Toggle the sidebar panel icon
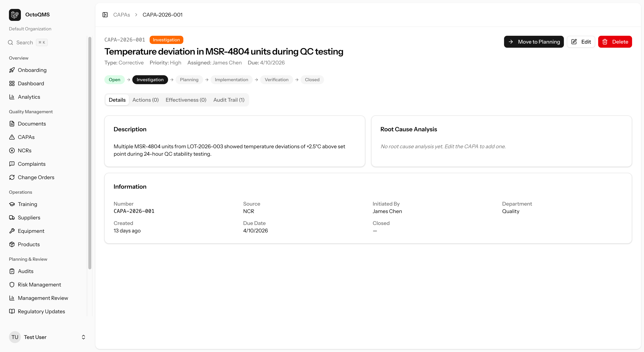The width and height of the screenshot is (644, 352). 105,15
